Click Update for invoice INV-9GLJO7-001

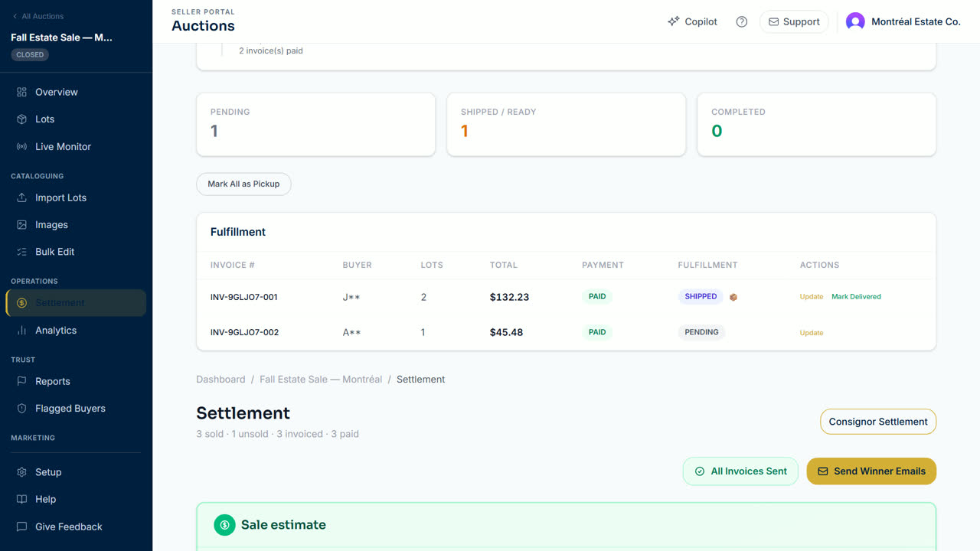(812, 297)
